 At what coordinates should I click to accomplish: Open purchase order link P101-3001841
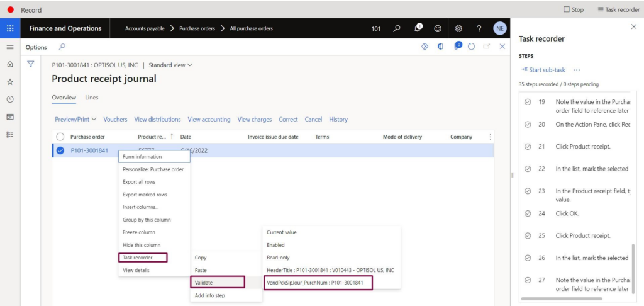click(x=89, y=150)
